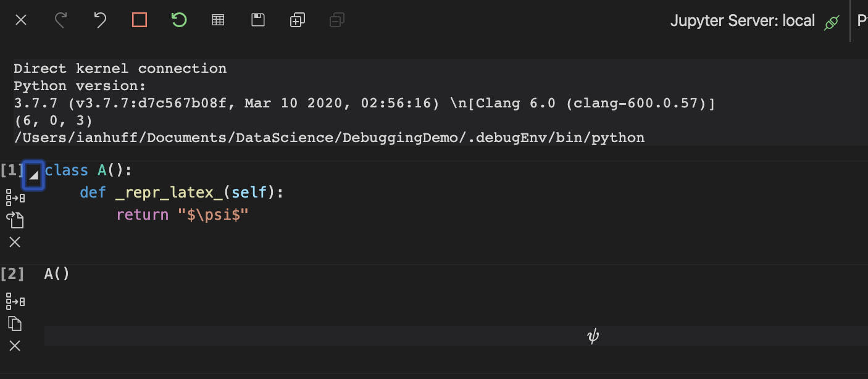Click the A() code line in cell 2

56,273
